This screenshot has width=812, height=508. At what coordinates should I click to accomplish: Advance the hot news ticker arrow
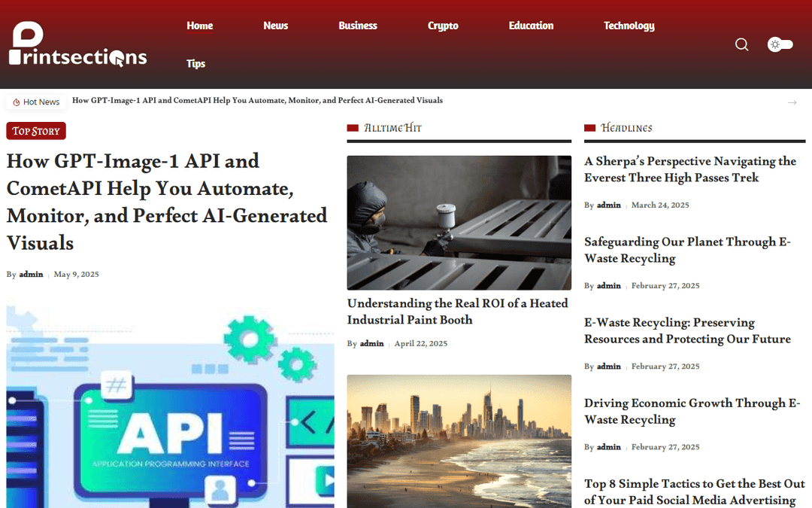click(x=792, y=102)
